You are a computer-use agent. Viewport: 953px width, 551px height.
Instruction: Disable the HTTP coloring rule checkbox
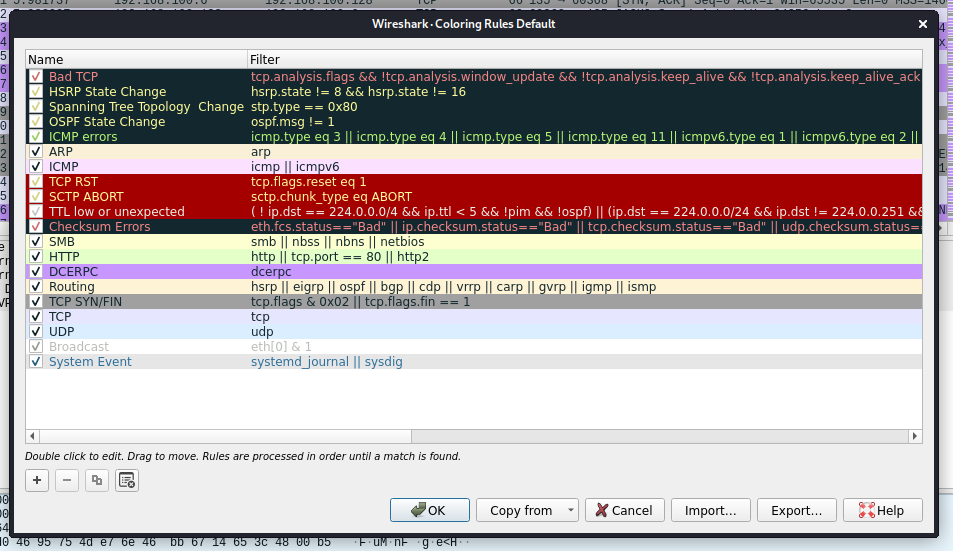click(36, 256)
